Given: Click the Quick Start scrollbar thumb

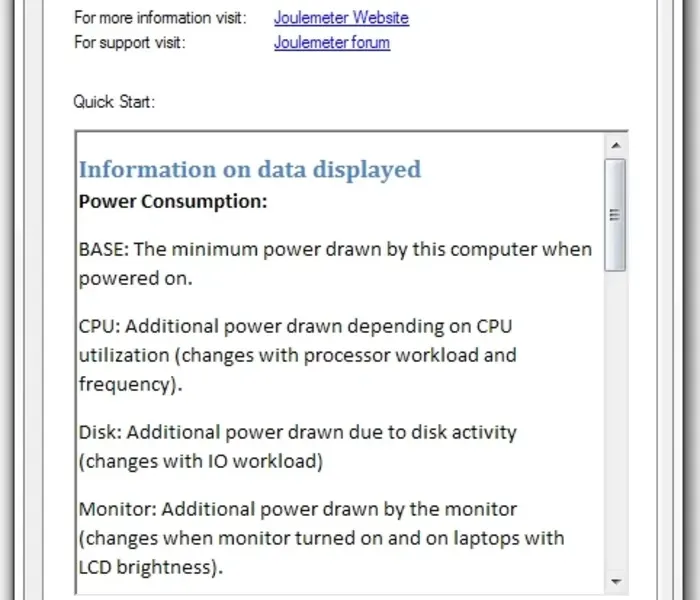Looking at the screenshot, I should tap(615, 214).
